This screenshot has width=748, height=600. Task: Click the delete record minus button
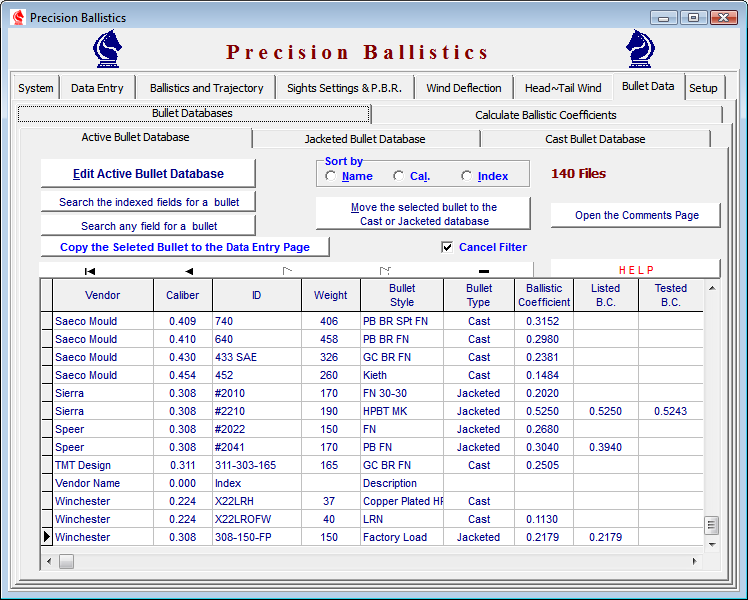[484, 270]
